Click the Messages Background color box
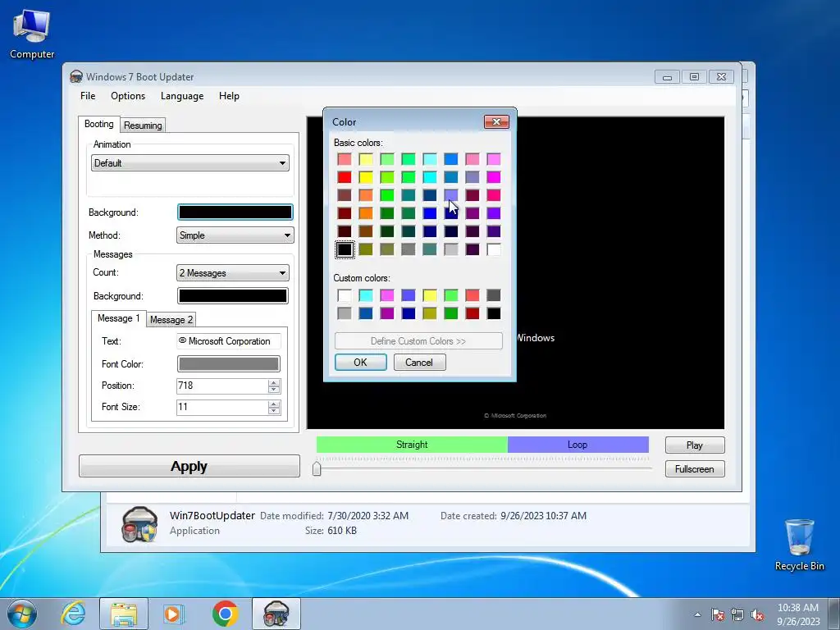840x630 pixels. pyautogui.click(x=232, y=295)
